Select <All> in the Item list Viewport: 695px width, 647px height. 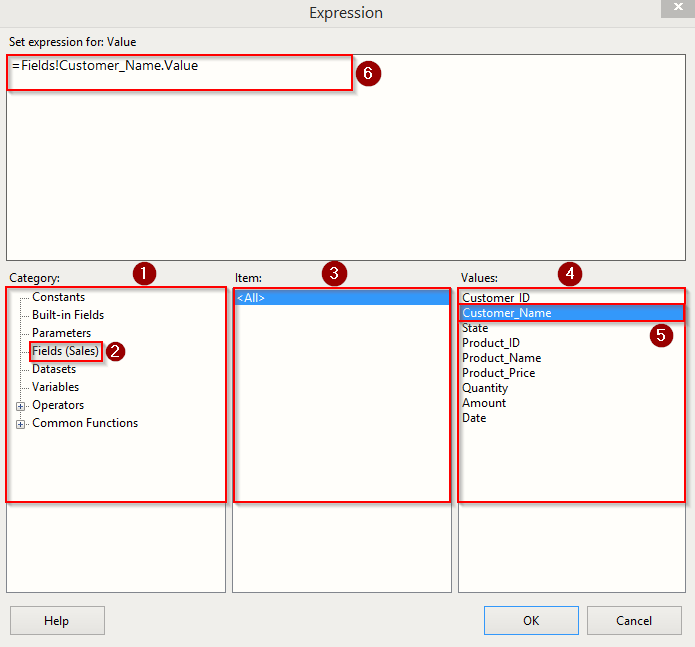pyautogui.click(x=342, y=298)
